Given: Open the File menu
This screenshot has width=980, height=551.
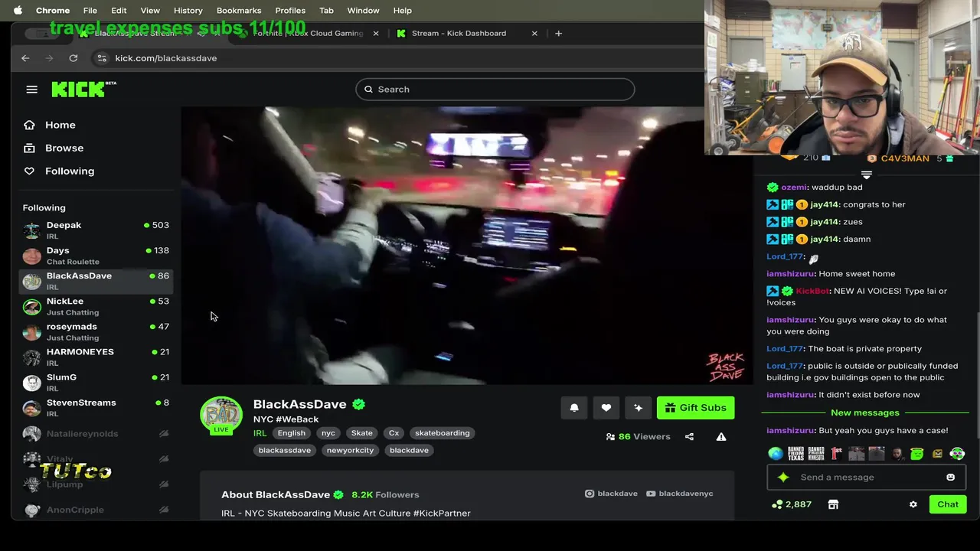Looking at the screenshot, I should [x=90, y=10].
